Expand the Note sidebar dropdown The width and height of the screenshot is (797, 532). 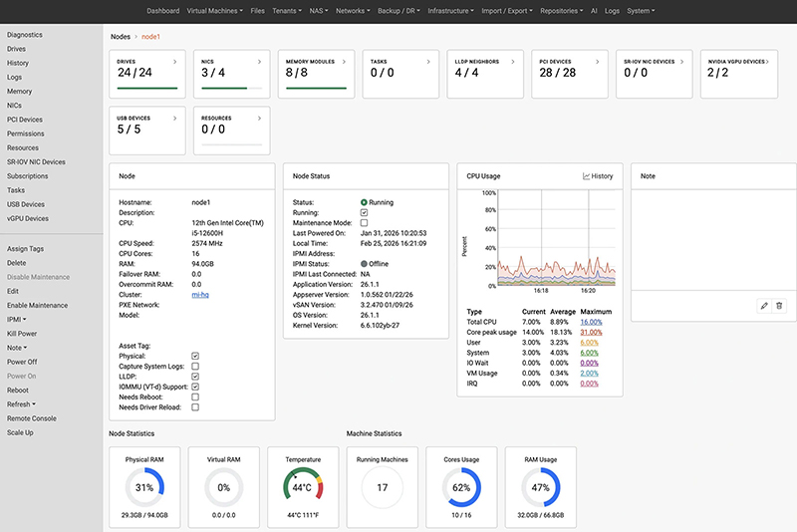click(17, 348)
